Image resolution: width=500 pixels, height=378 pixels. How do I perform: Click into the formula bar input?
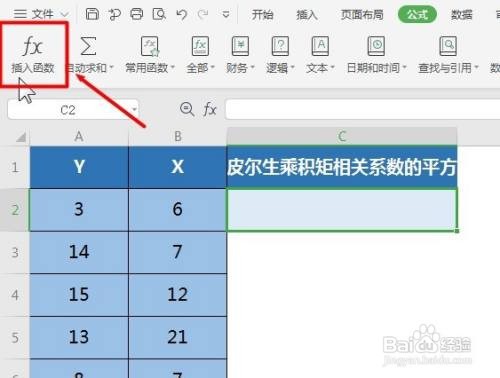[x=362, y=109]
